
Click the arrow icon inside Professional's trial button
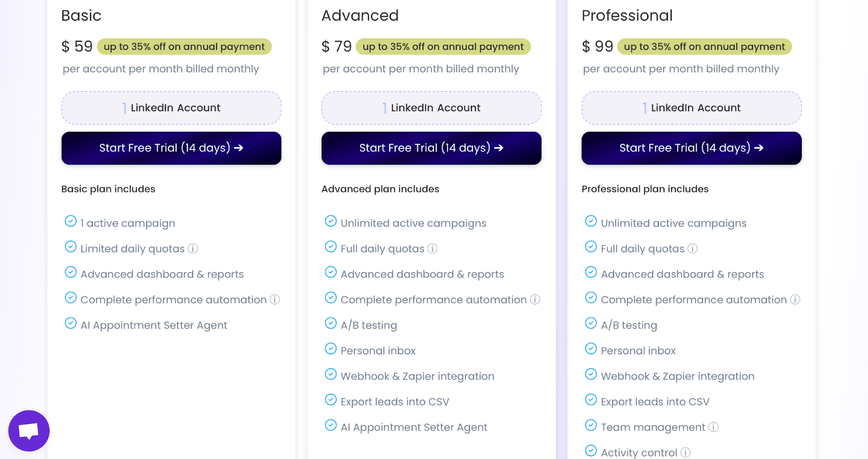(x=759, y=147)
